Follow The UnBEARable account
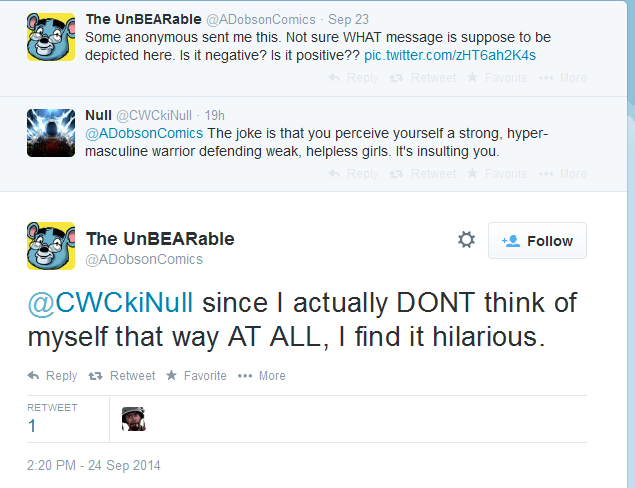 pos(537,241)
